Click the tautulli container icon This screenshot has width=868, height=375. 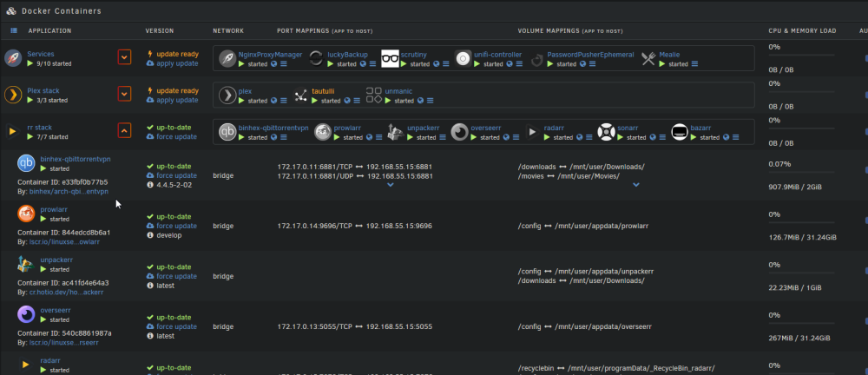click(300, 95)
